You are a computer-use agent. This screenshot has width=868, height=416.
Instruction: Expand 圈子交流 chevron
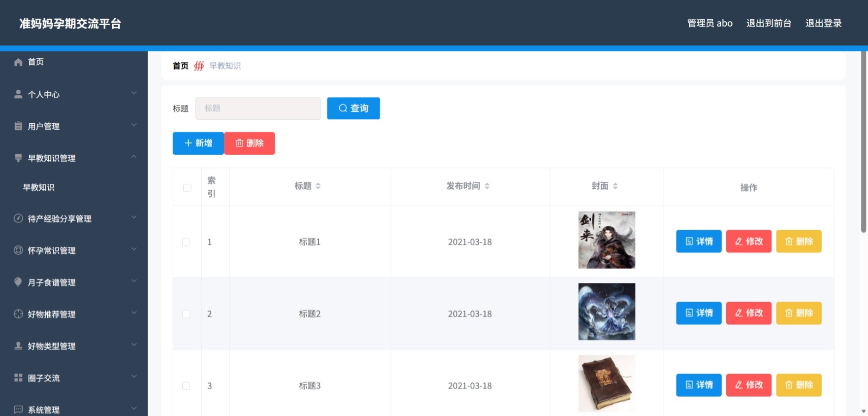[x=134, y=377]
